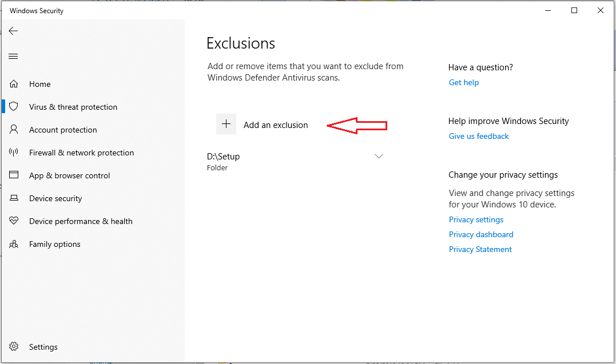Maximize the Windows Security window

[x=574, y=11]
